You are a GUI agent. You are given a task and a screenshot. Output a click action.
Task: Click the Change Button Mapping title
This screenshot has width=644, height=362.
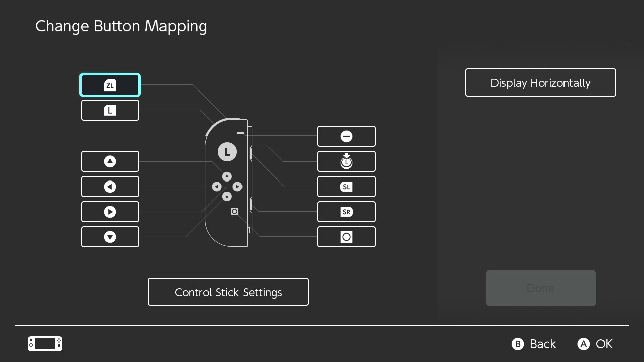[x=121, y=26]
